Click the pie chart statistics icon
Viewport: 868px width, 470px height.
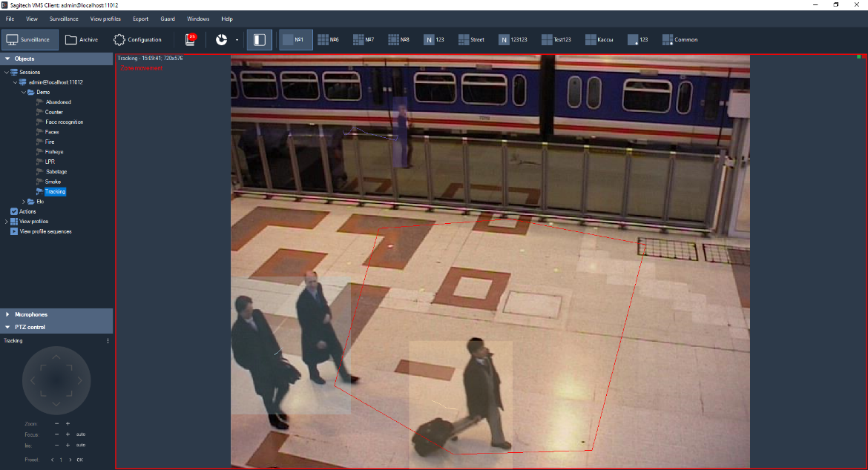click(x=221, y=40)
